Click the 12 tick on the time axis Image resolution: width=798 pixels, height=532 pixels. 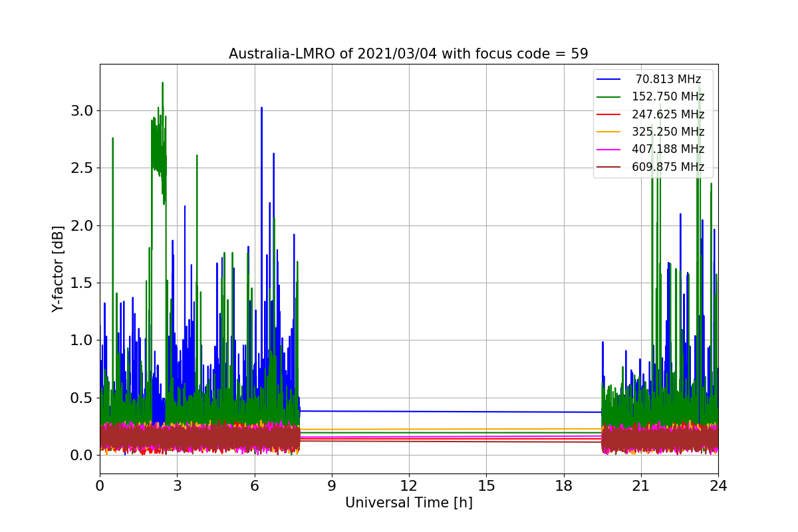[409, 485]
